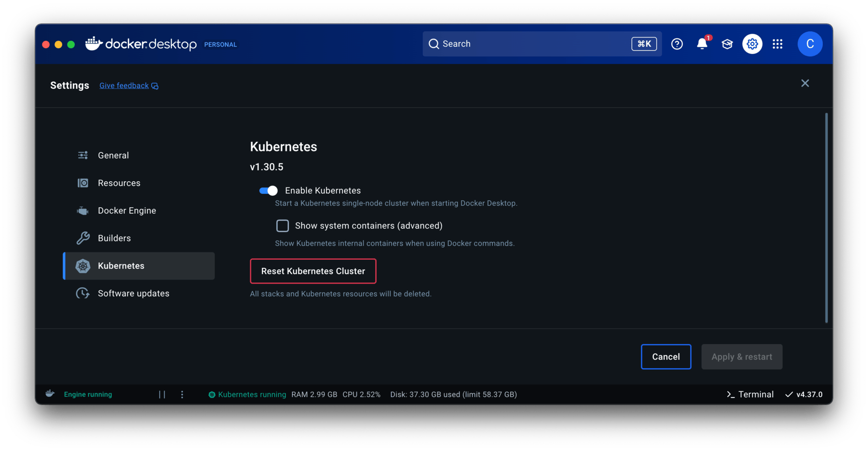Open General settings tab

(x=139, y=155)
